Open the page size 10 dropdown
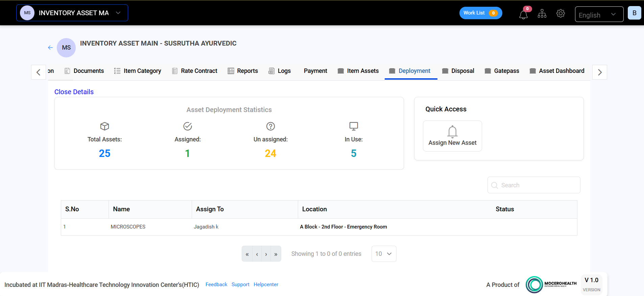 [x=384, y=254]
